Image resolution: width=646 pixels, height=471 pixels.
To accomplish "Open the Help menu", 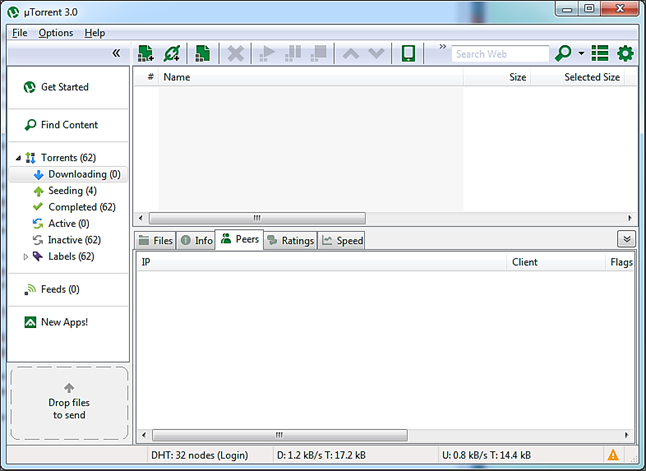I will [95, 33].
